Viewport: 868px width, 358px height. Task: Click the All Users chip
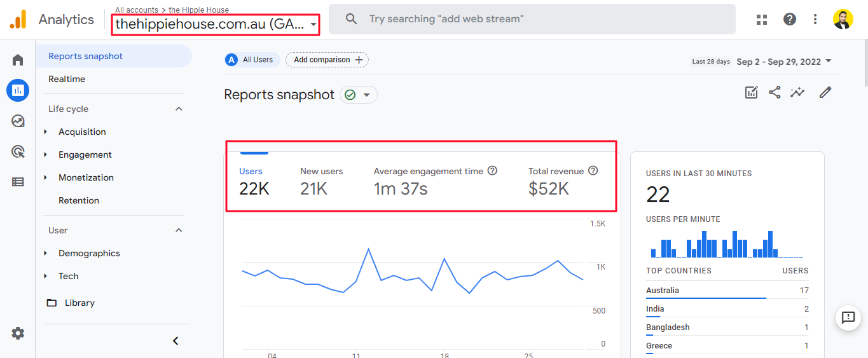pyautogui.click(x=252, y=60)
